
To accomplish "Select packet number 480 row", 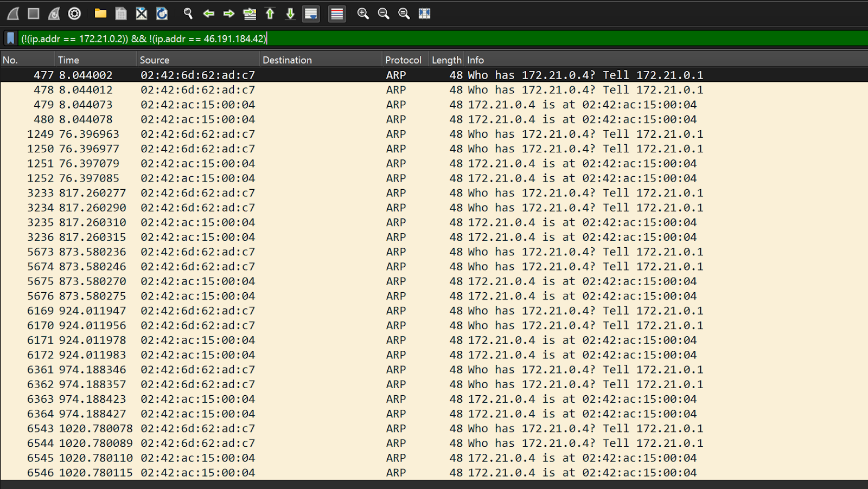I will 434,119.
